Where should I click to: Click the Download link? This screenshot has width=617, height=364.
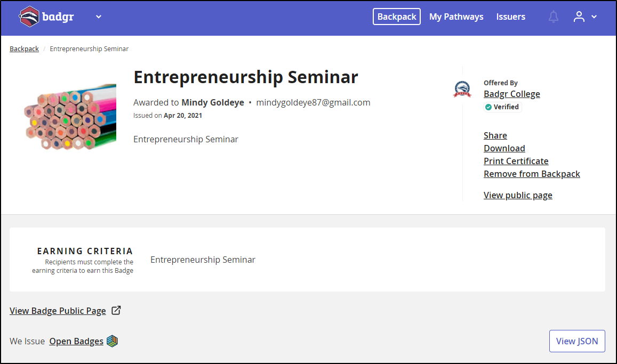point(504,148)
